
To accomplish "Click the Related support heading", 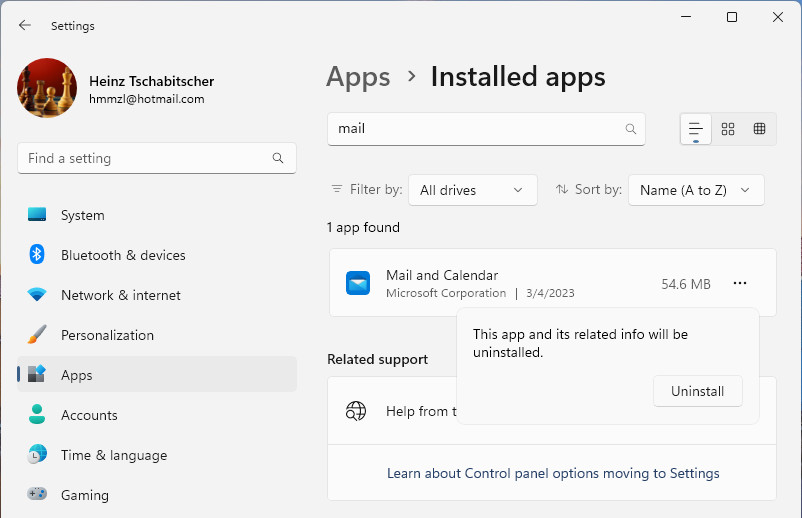I will click(377, 359).
